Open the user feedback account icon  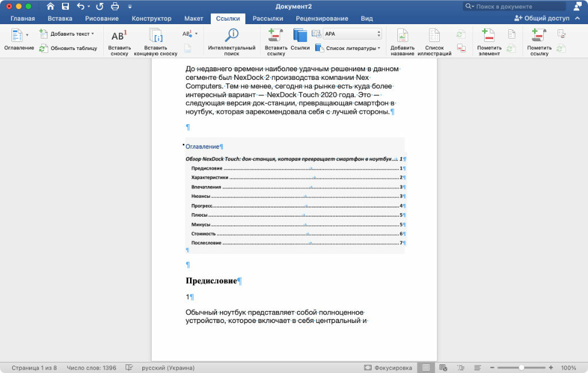[x=578, y=6]
